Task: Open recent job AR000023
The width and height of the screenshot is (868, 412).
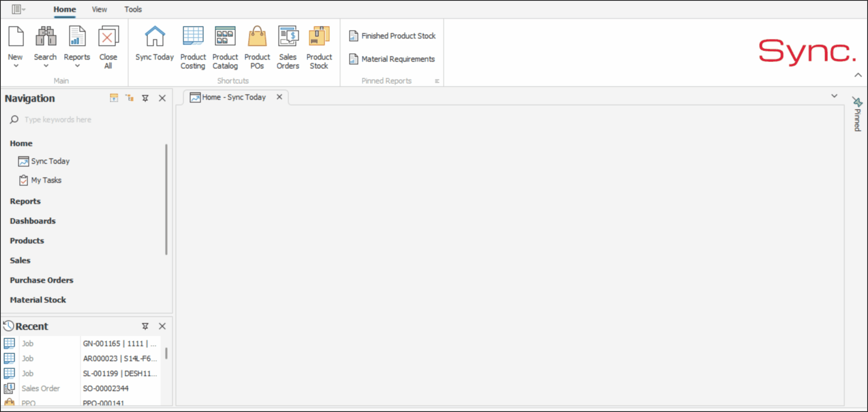Action: pos(120,358)
